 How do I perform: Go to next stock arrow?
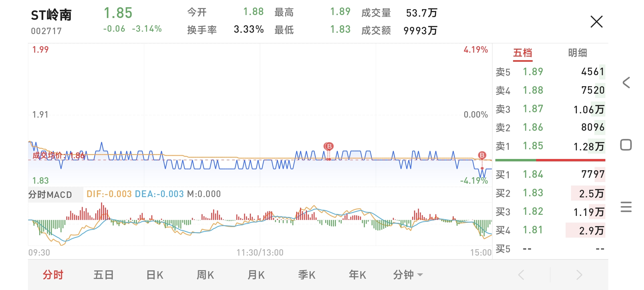pos(579,275)
